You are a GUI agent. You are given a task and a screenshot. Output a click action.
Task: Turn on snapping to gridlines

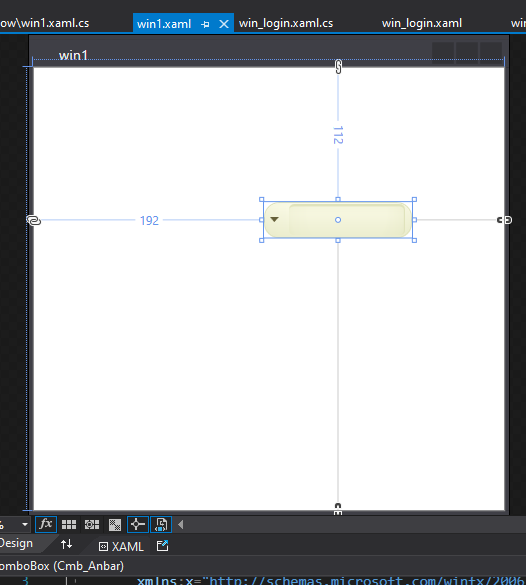92,525
